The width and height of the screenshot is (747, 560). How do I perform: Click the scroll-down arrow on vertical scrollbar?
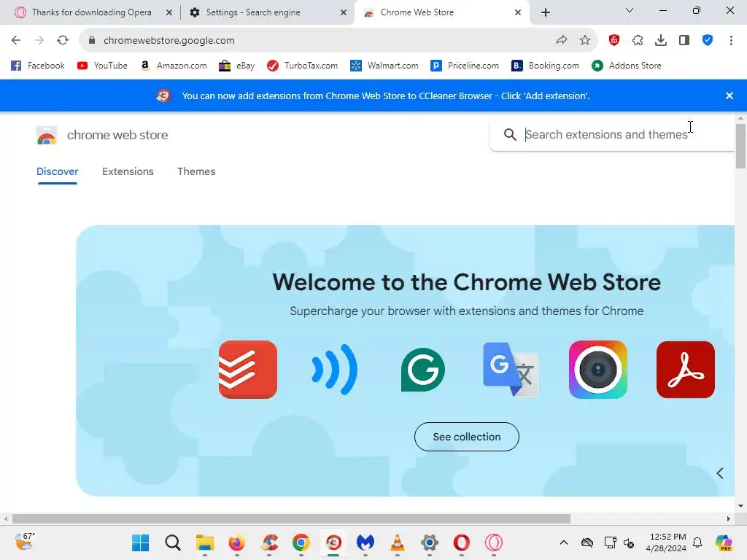(x=740, y=506)
